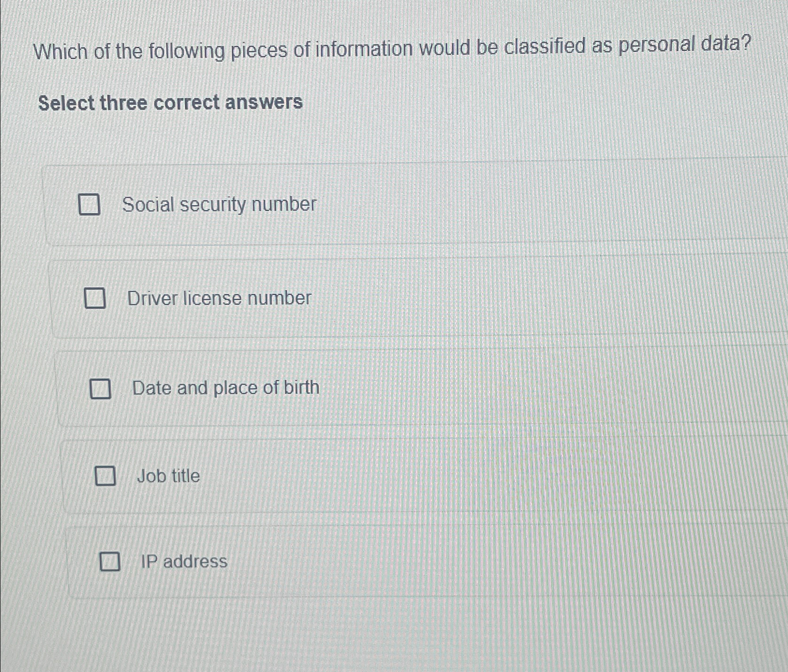This screenshot has width=788, height=672.
Task: Tick the Driver license number checkbox
Action: 95,298
